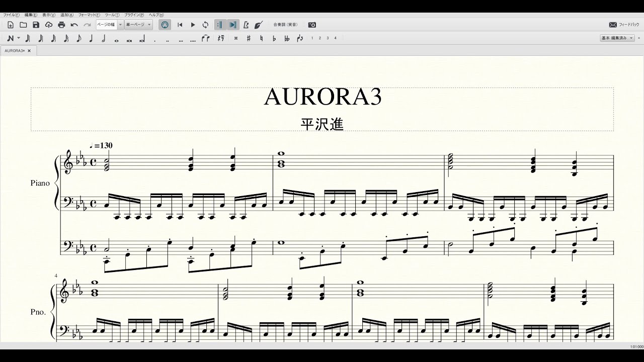Flip stem direction
The height and width of the screenshot is (362, 644).
pos(300,38)
